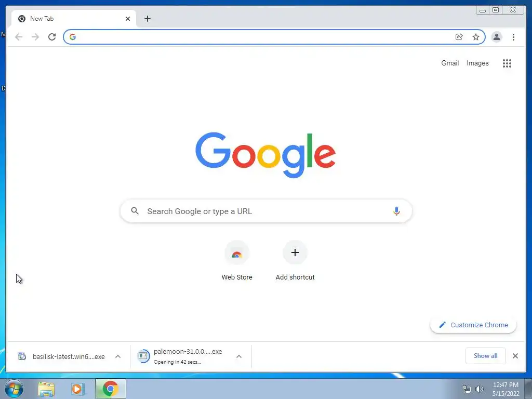Start voice search with microphone icon

pos(396,211)
